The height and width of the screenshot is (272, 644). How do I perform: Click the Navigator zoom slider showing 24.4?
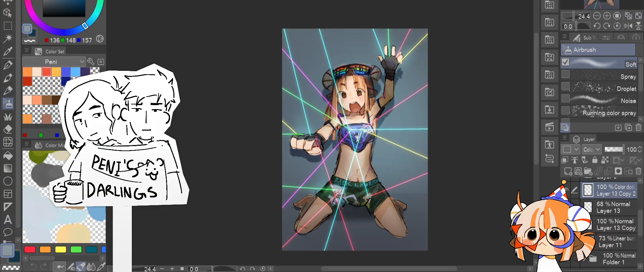click(x=576, y=16)
